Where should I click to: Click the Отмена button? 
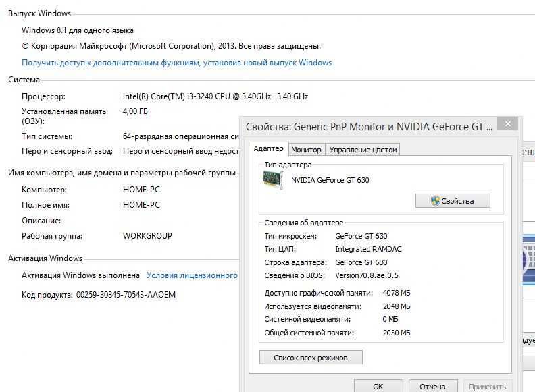coord(432,387)
